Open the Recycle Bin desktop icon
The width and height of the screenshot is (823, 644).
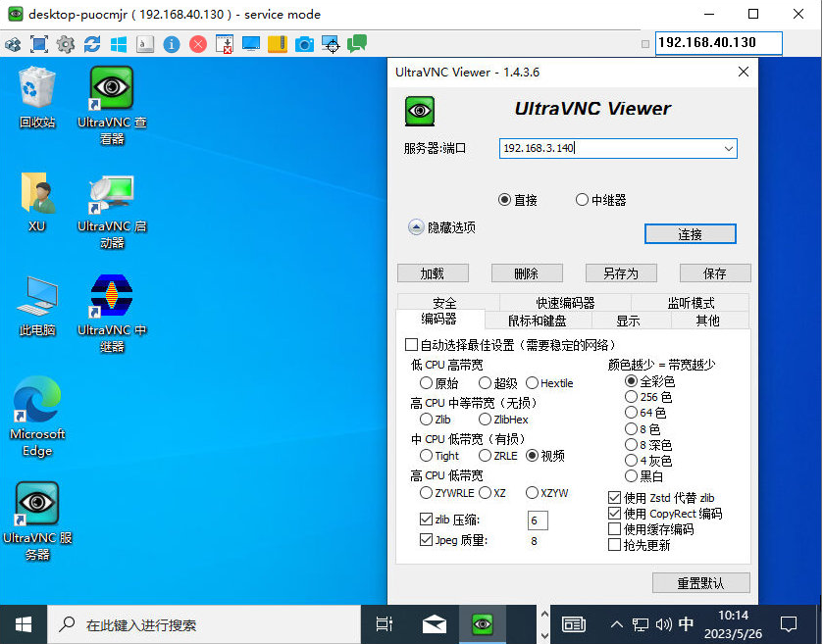click(36, 98)
